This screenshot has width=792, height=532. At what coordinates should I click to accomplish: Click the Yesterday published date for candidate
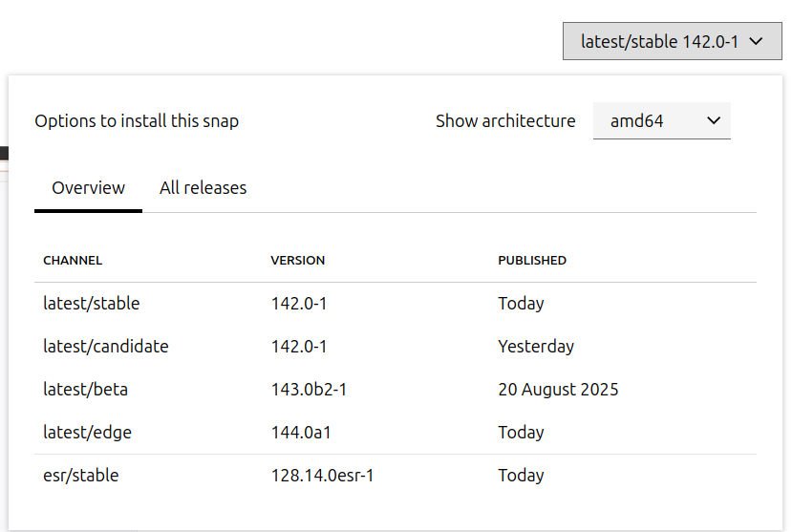click(x=536, y=347)
